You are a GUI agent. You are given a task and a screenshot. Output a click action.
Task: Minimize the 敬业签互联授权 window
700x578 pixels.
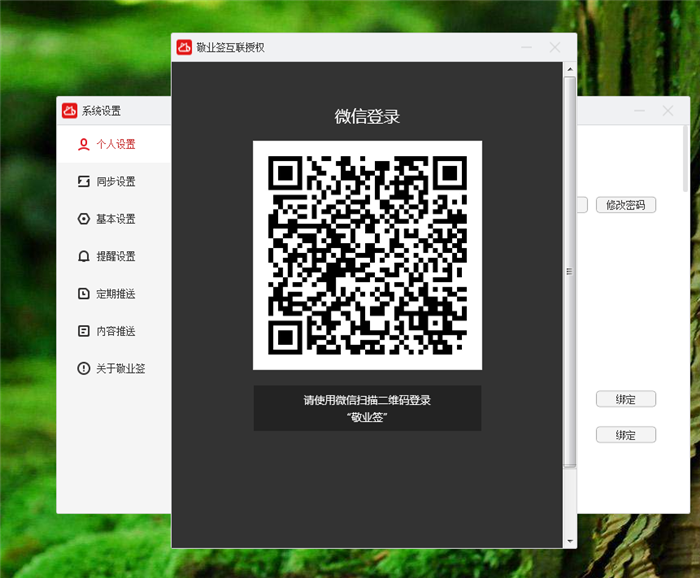(x=527, y=47)
